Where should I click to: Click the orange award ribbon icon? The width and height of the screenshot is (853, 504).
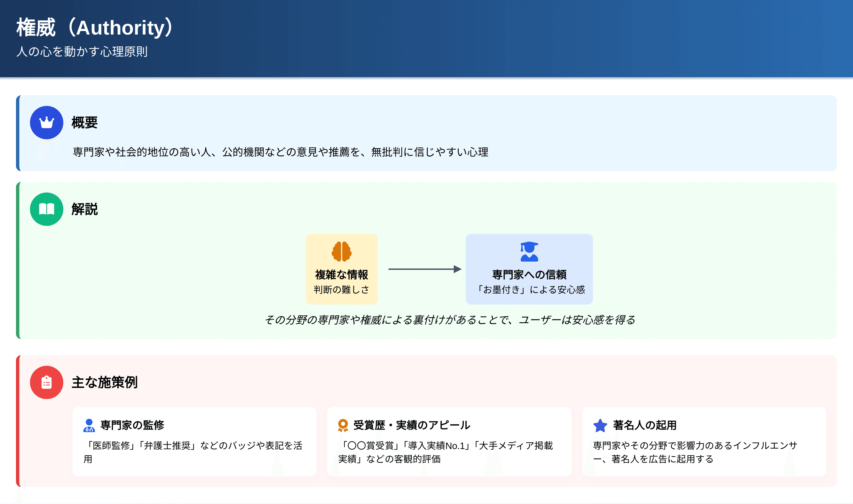(x=343, y=425)
